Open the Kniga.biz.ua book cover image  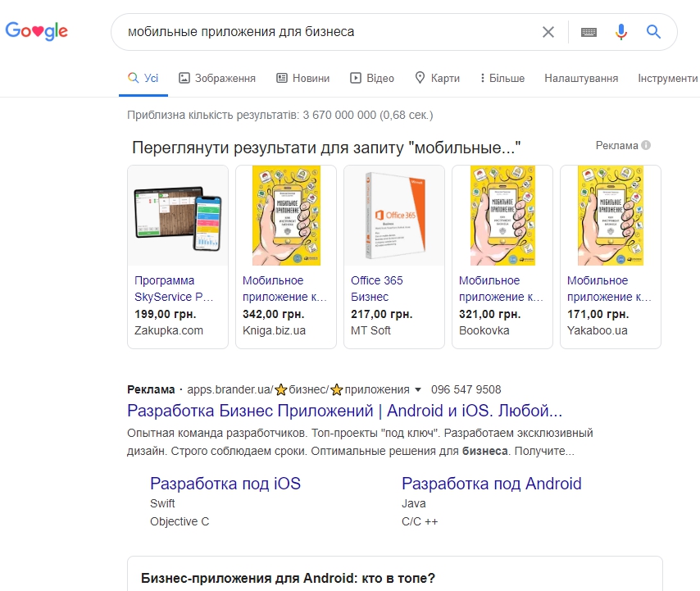(286, 216)
